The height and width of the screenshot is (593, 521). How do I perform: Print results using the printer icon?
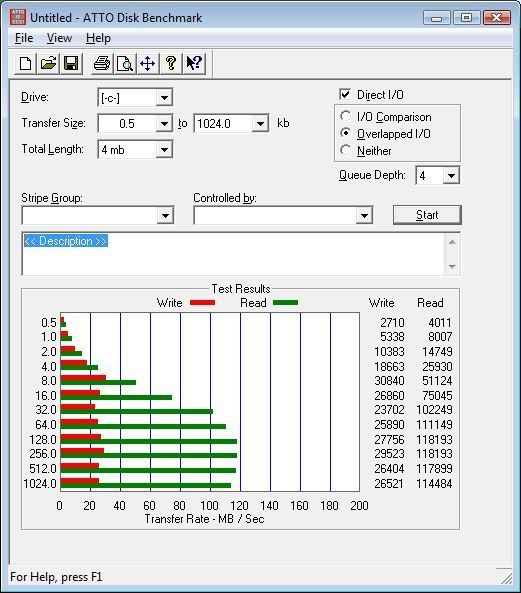tap(102, 63)
